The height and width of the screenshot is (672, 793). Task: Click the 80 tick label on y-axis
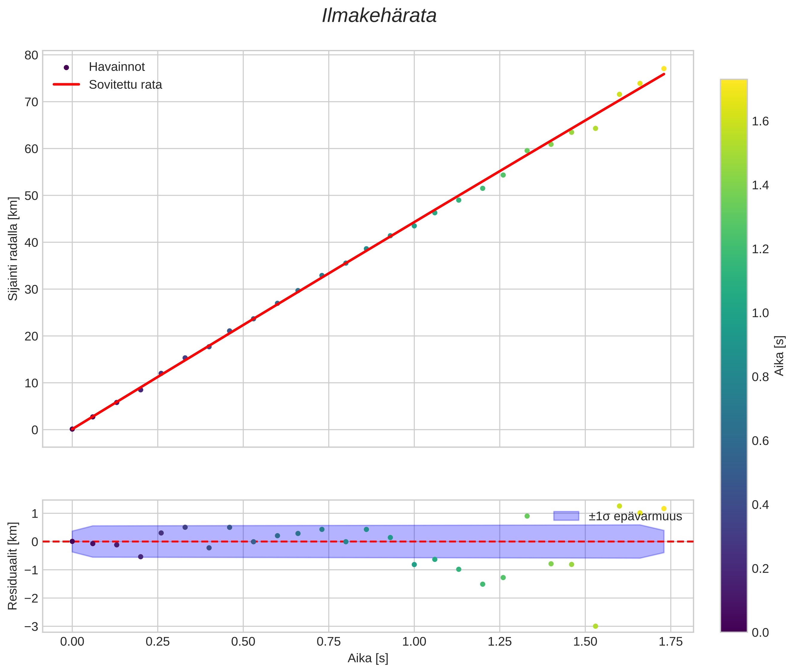[32, 56]
